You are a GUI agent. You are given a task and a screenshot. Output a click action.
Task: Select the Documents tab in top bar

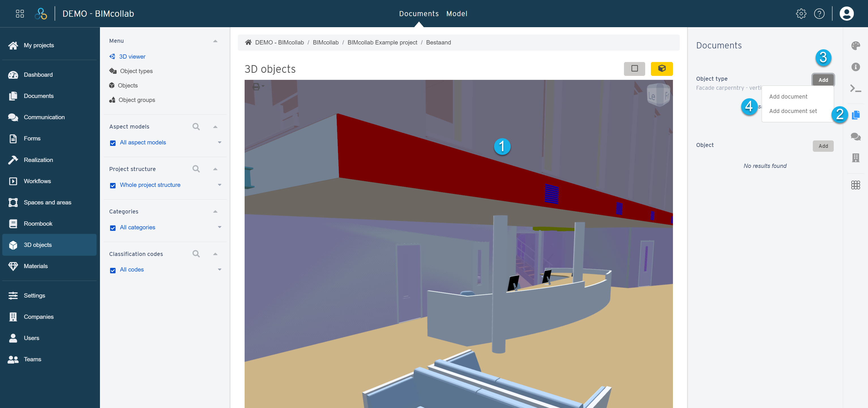[x=419, y=14]
